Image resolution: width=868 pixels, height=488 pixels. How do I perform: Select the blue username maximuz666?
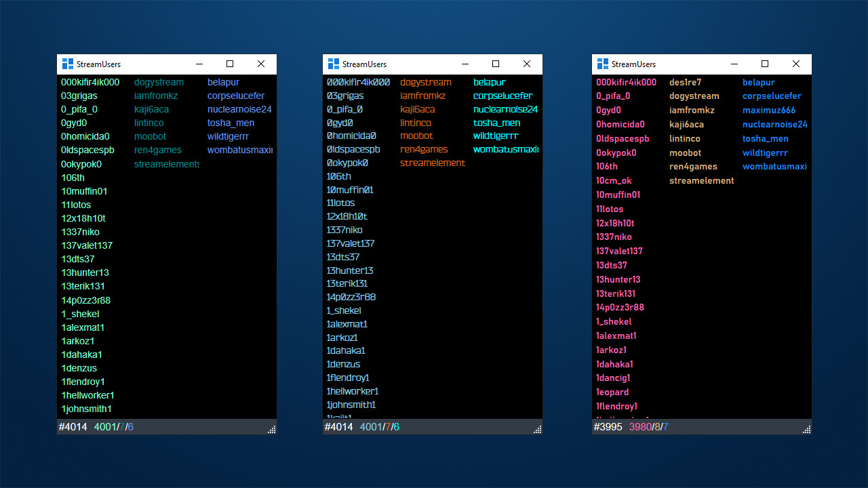(768, 110)
